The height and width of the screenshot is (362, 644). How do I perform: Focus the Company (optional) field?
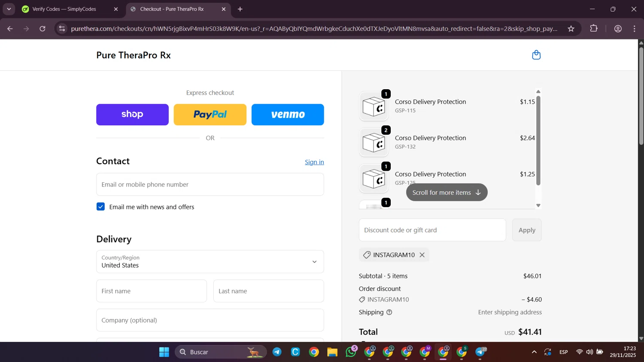click(210, 320)
